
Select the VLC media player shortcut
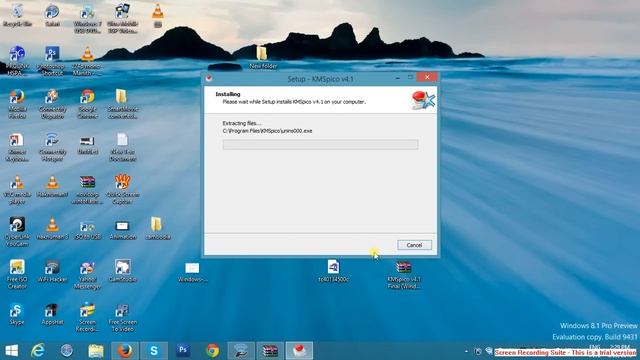(x=17, y=190)
